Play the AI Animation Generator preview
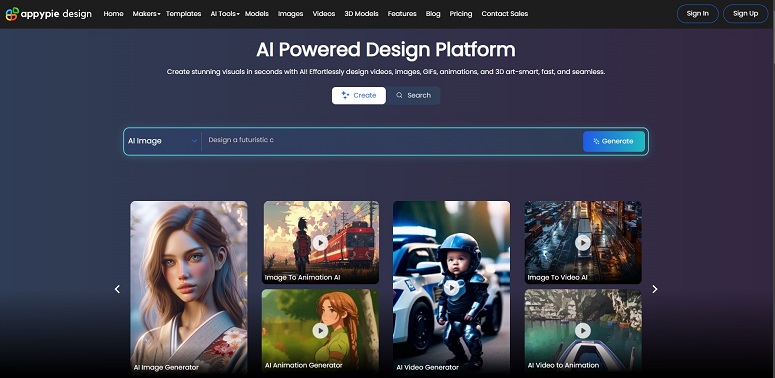Screen dimensions: 775x378 click(320, 331)
